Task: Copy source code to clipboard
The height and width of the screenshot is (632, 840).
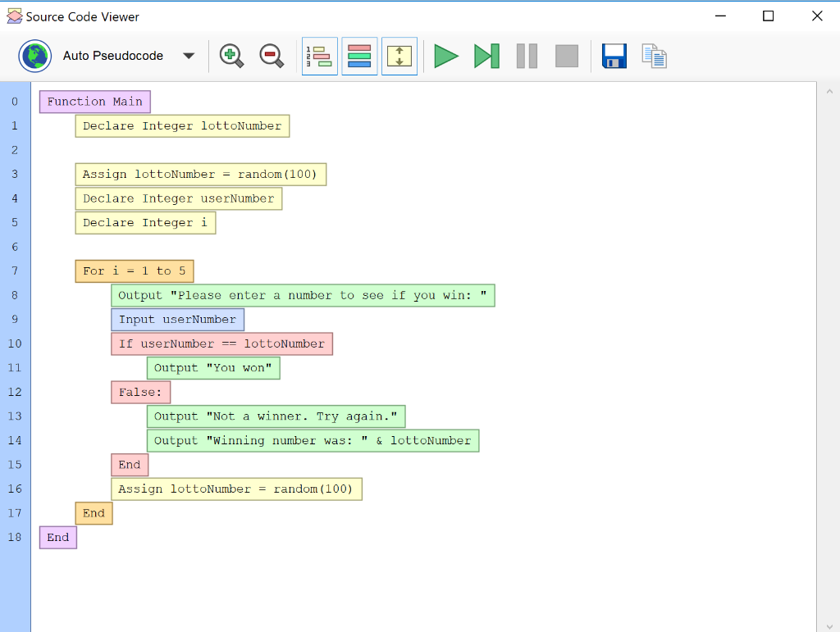Action: coord(654,56)
